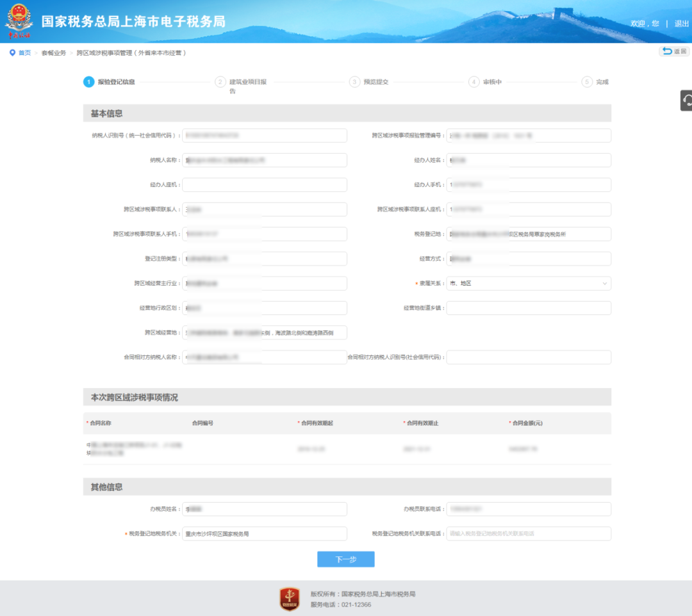The height and width of the screenshot is (616, 692).
Task: Click the 跨区域涉税事项联系人座机 field
Action: (529, 209)
